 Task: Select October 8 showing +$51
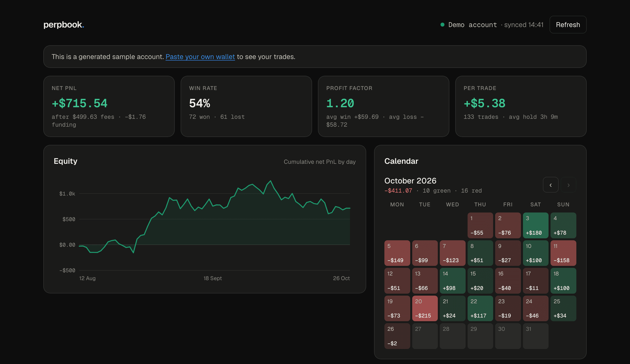[x=480, y=253]
